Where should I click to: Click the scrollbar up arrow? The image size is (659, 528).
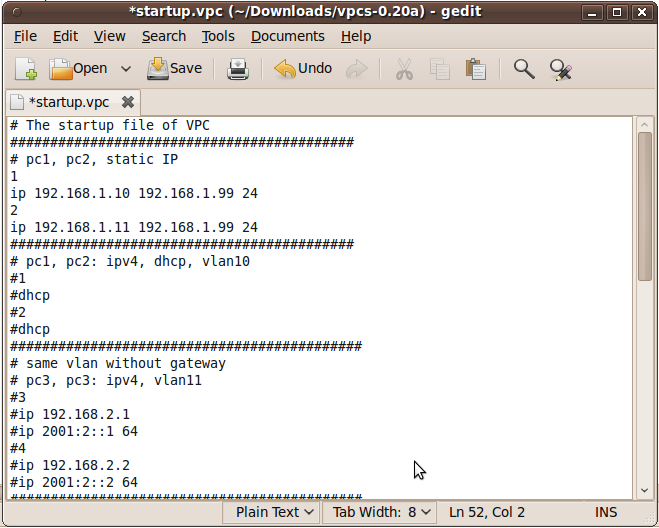click(x=644, y=124)
